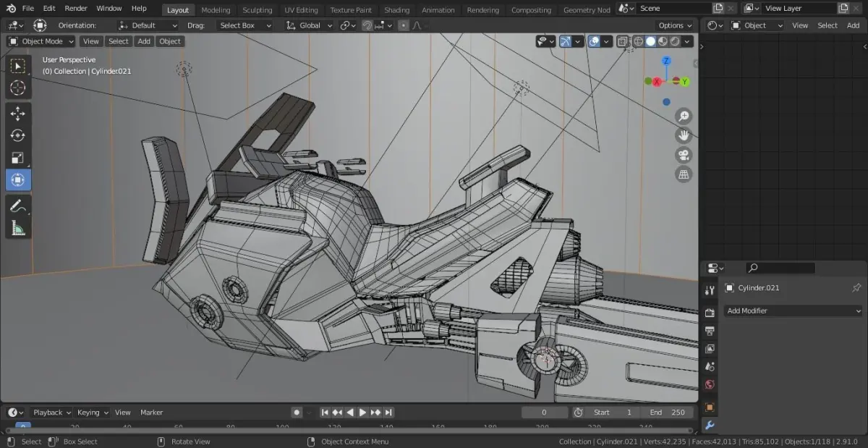
Task: Select the Measure tool
Action: [x=18, y=229]
